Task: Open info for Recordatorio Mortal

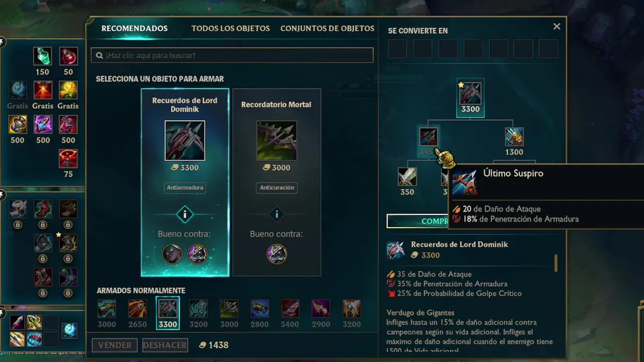Action: coord(276,215)
